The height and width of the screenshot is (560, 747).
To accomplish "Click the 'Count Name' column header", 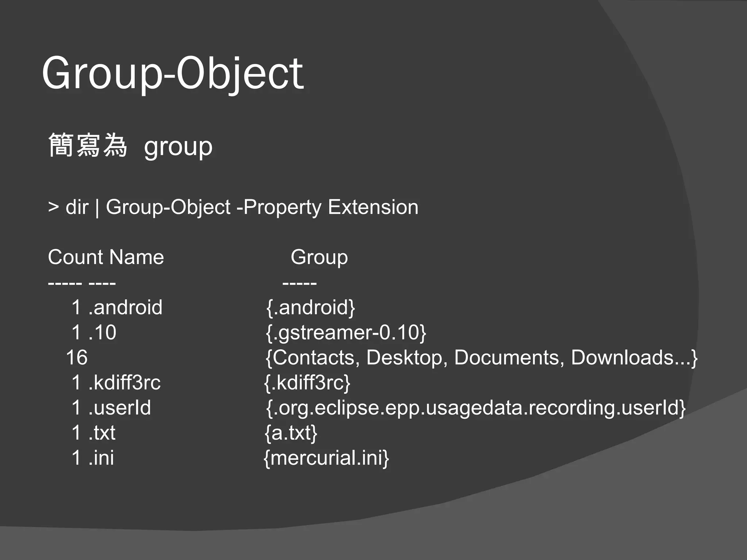I will [x=106, y=257].
